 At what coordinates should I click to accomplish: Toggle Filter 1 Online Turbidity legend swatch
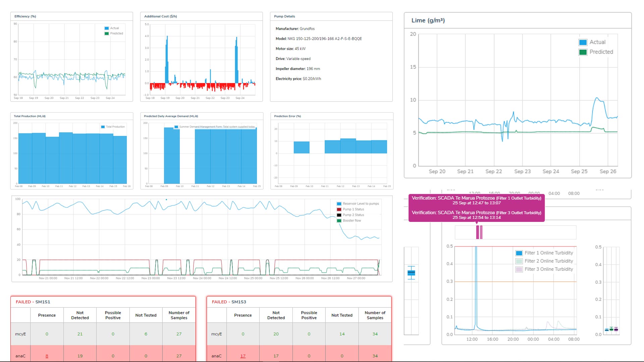[x=519, y=253]
